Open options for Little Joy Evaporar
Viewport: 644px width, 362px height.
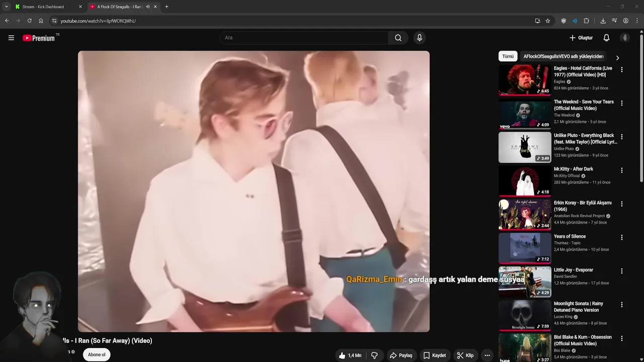(x=622, y=271)
